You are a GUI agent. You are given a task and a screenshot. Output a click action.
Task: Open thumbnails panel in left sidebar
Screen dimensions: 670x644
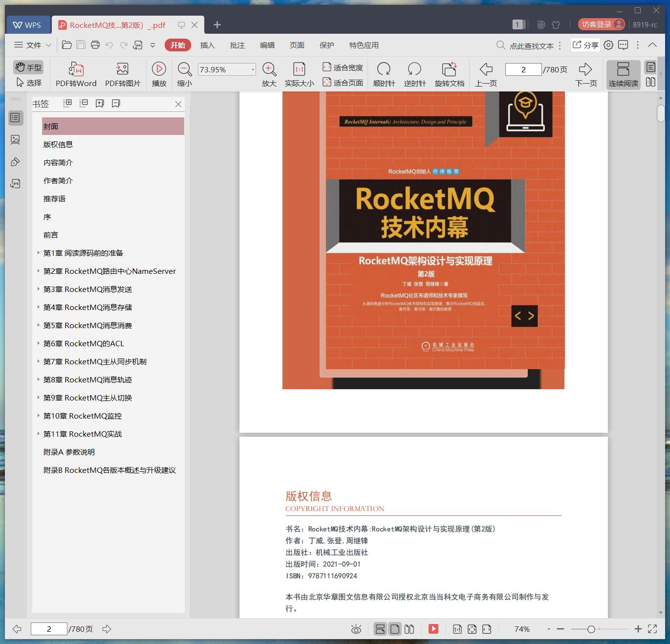coord(15,140)
